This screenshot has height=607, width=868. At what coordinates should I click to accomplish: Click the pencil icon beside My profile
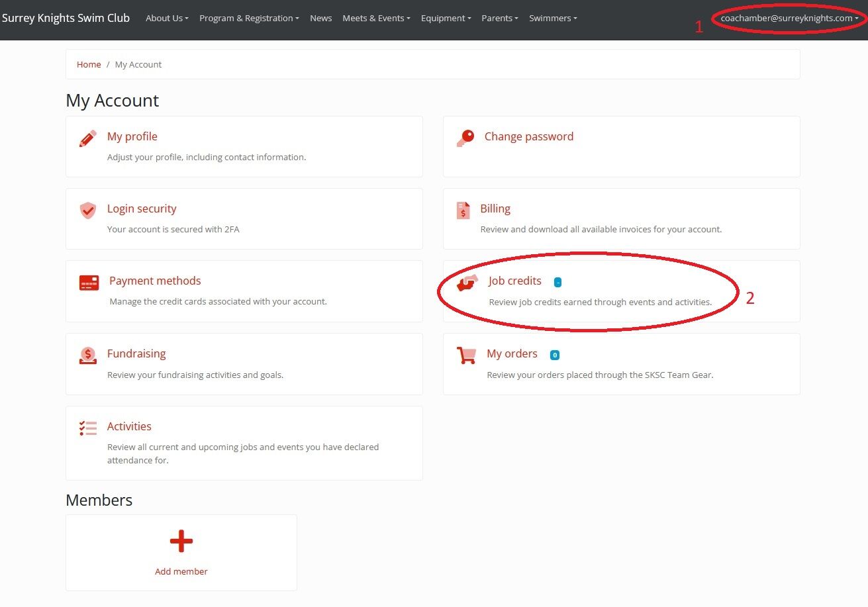coord(87,138)
